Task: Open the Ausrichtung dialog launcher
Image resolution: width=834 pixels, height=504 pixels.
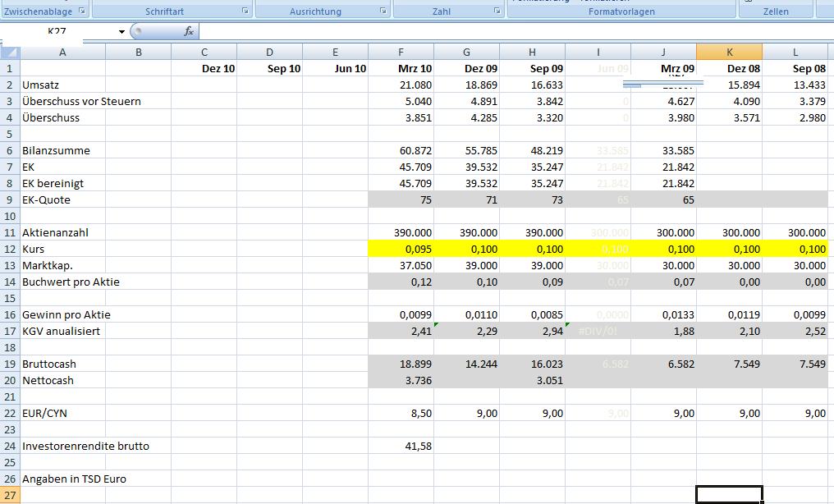Action: click(x=383, y=11)
